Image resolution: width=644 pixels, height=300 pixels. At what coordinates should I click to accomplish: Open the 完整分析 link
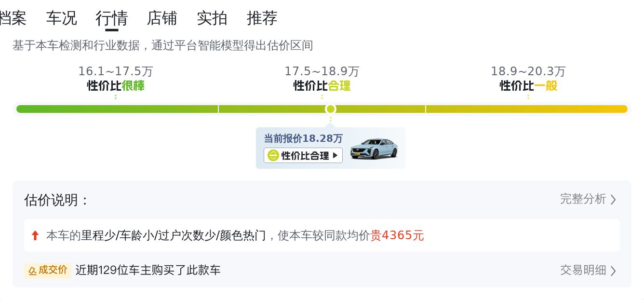[583, 199]
